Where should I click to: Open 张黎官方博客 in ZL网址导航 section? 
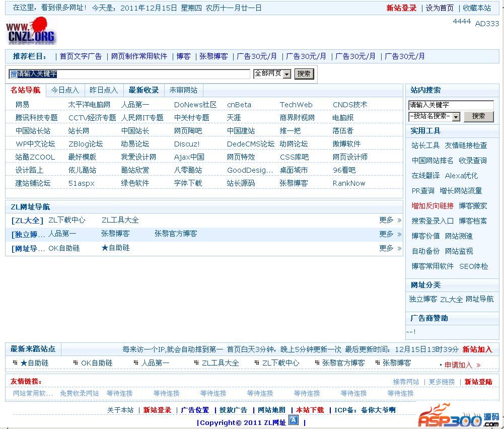pos(176,234)
